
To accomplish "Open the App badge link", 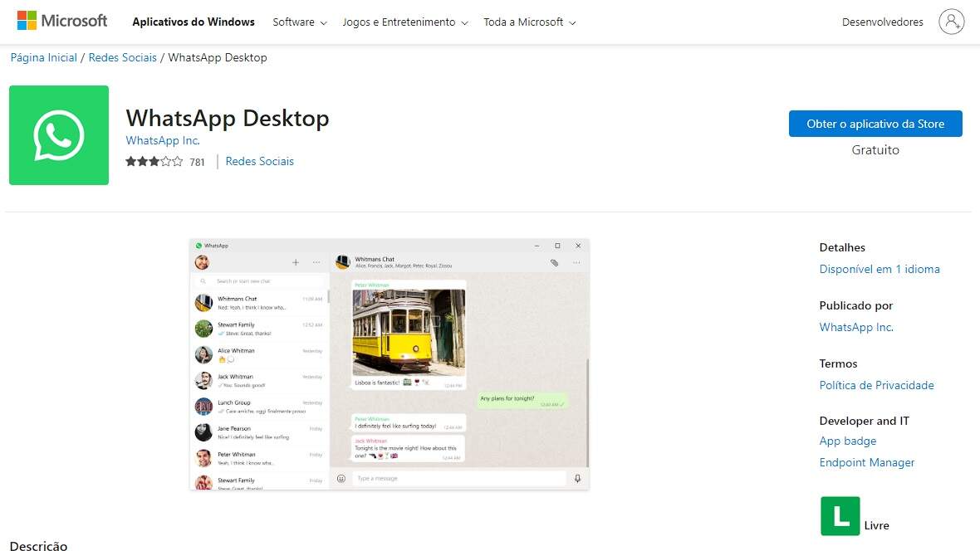I will click(847, 441).
